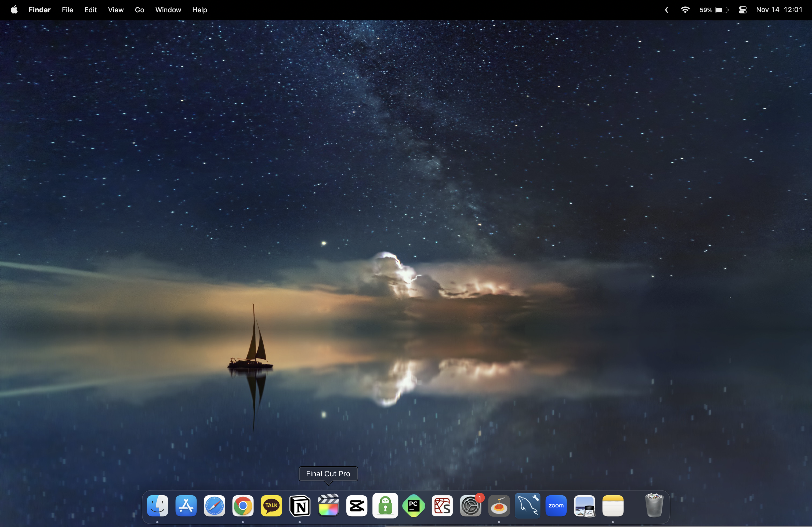
Task: Open CapCut from the Dock
Action: point(357,506)
